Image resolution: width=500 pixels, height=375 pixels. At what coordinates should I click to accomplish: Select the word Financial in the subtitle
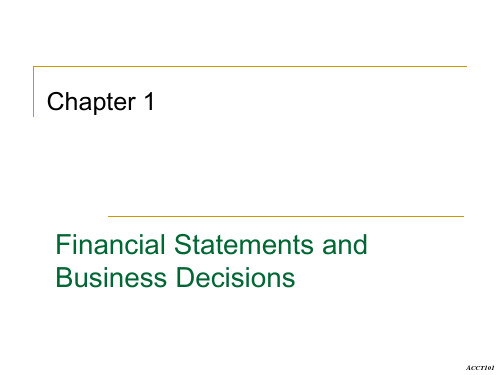tap(110, 244)
